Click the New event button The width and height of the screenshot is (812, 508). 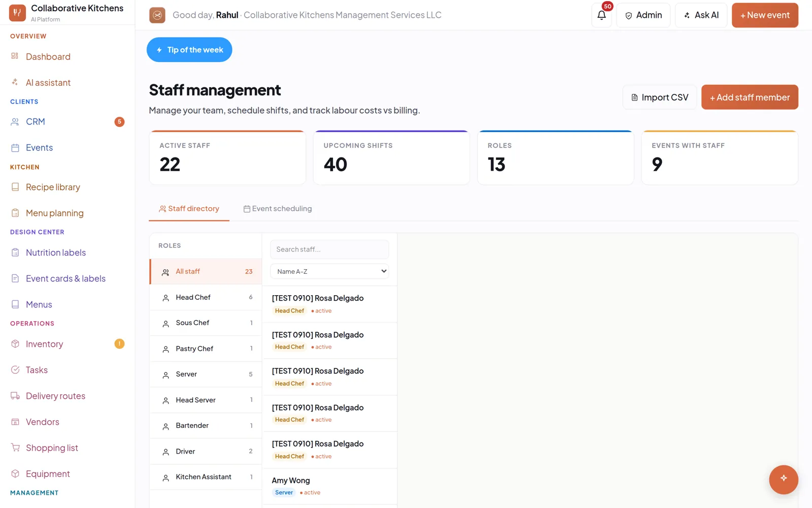point(765,15)
